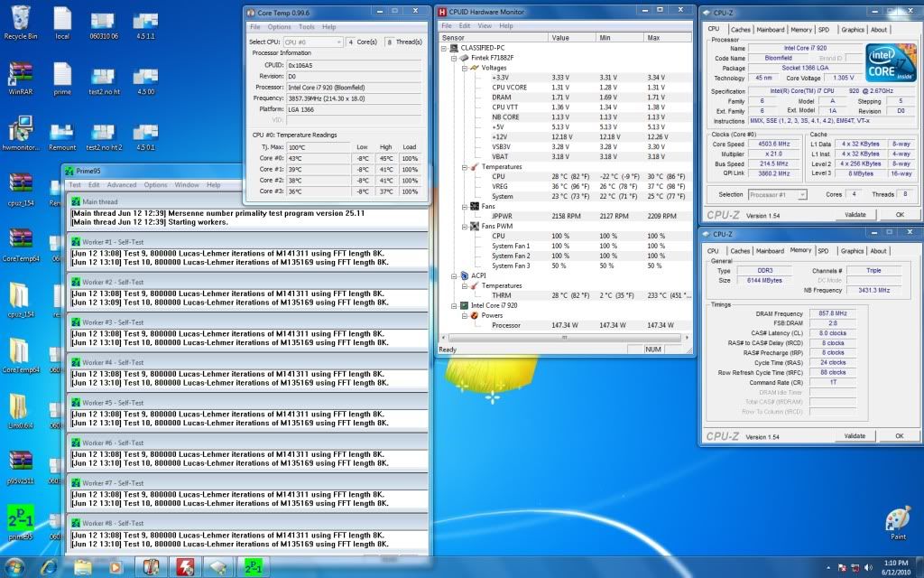The width and height of the screenshot is (924, 578).
Task: Switch to the Mainboard tab in CPU-Z
Action: [770, 30]
